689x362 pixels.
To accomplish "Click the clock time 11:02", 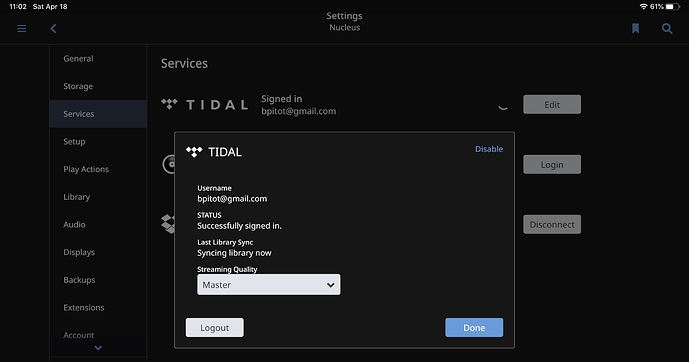I will point(18,7).
